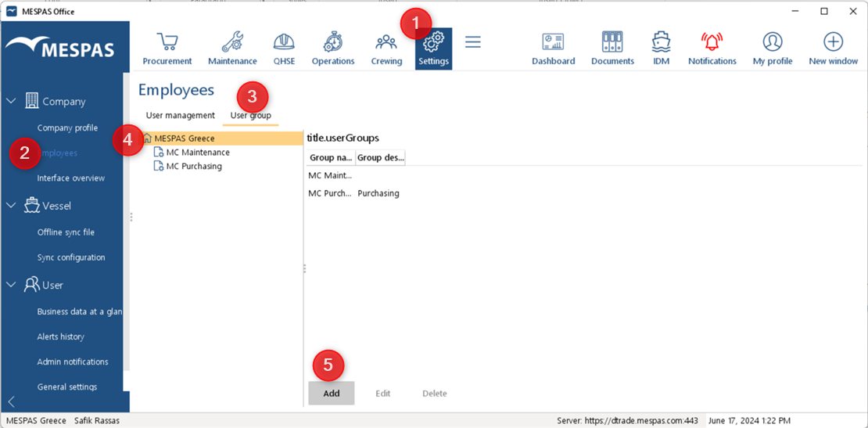Viewport: 868px width, 428px height.
Task: Open the hamburger menu in top toolbar
Action: pyautogui.click(x=473, y=42)
